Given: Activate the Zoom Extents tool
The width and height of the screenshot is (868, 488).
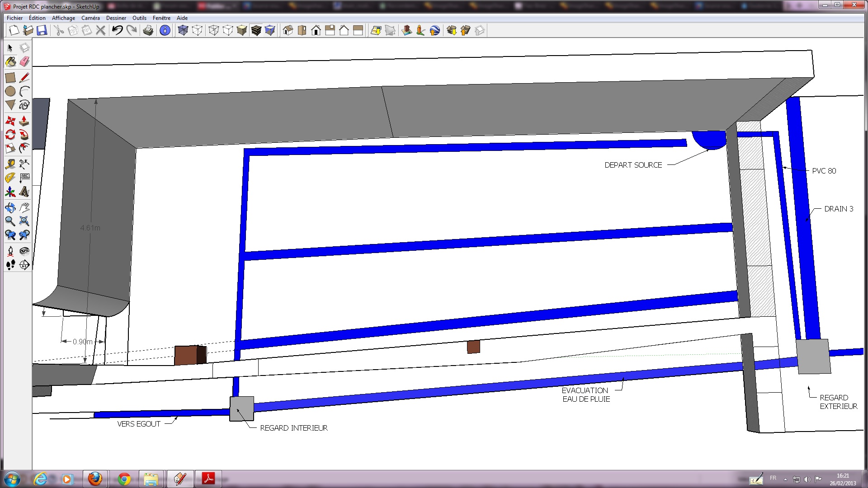Looking at the screenshot, I should click(x=24, y=221).
